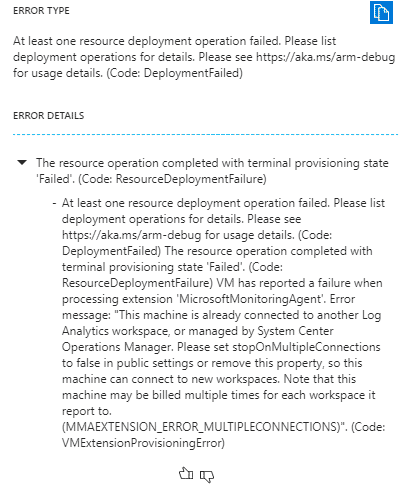Copy error details with the clipboard icon
Image resolution: width=402 pixels, height=489 pixels.
tap(381, 12)
